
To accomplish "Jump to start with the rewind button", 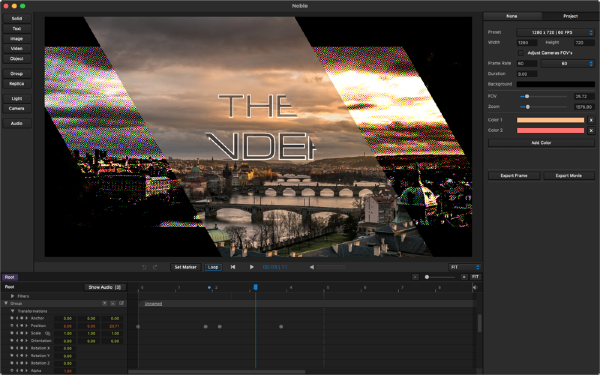I will point(233,267).
